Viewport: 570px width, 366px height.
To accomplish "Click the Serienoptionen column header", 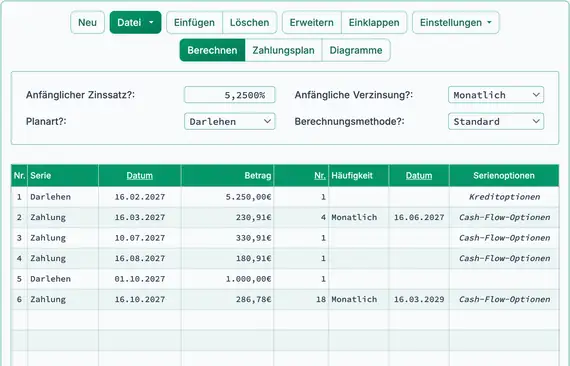I will [x=504, y=176].
